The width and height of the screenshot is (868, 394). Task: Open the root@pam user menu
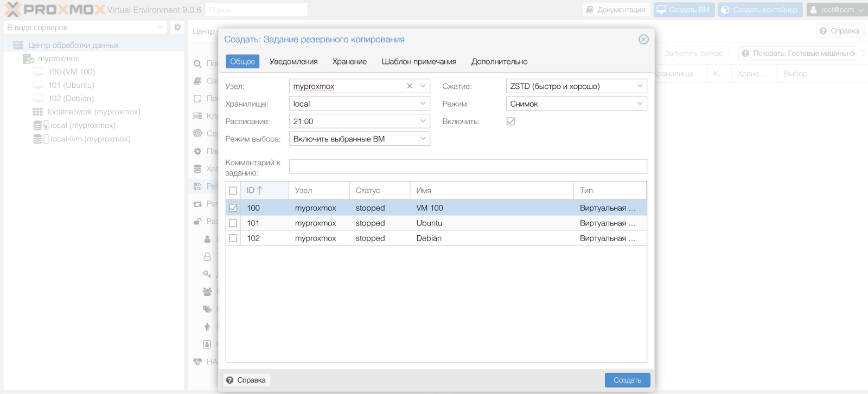836,10
